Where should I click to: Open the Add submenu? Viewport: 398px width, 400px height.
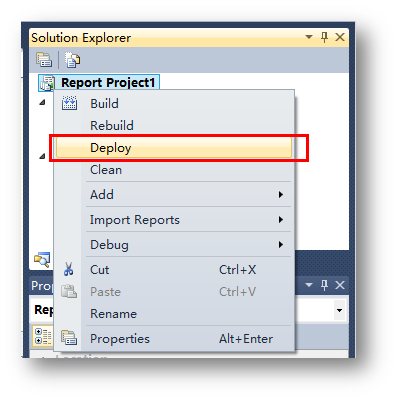click(x=174, y=194)
